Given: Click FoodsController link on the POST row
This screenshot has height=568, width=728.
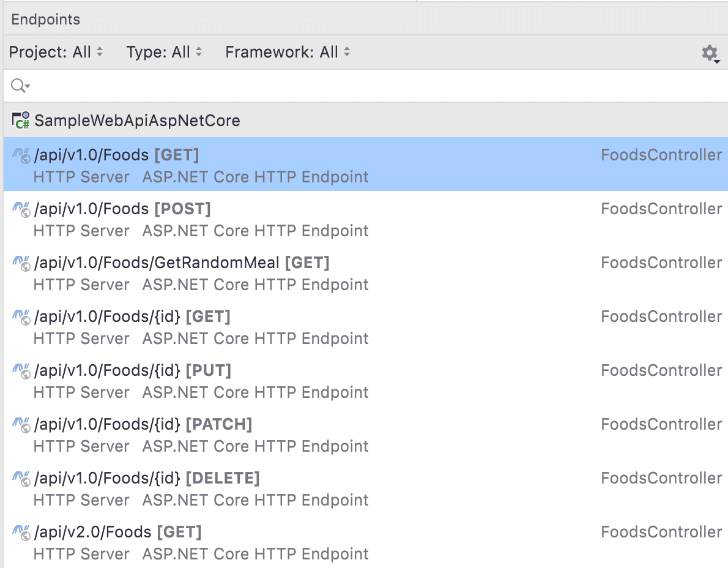Looking at the screenshot, I should (661, 209).
